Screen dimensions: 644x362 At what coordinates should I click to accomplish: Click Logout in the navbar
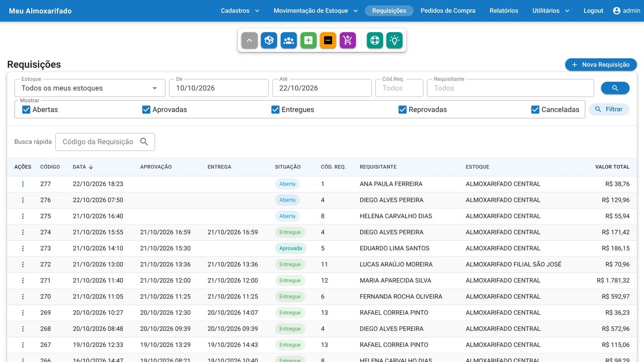(593, 11)
